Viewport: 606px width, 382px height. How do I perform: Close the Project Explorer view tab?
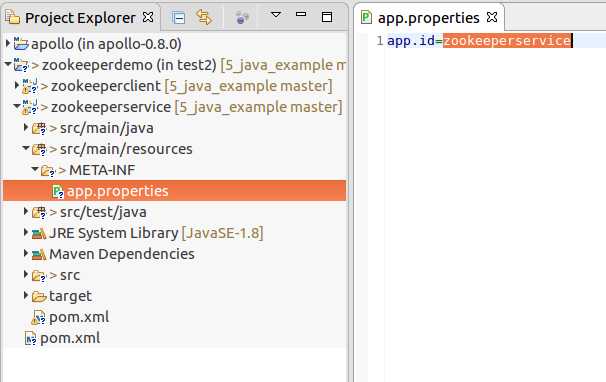point(148,17)
